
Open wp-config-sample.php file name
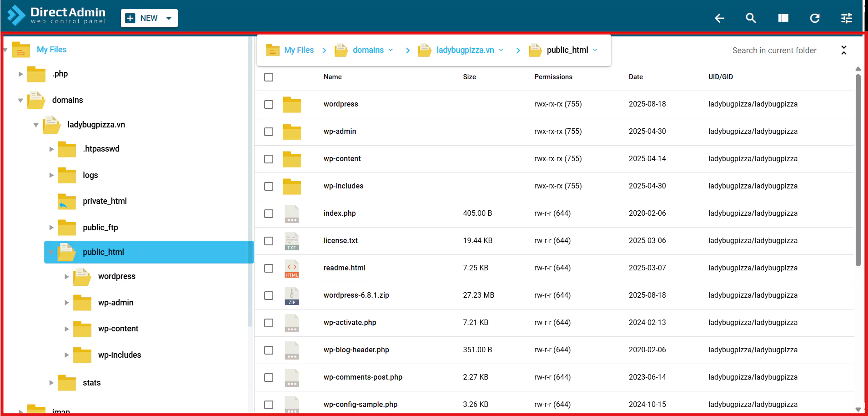(x=361, y=404)
